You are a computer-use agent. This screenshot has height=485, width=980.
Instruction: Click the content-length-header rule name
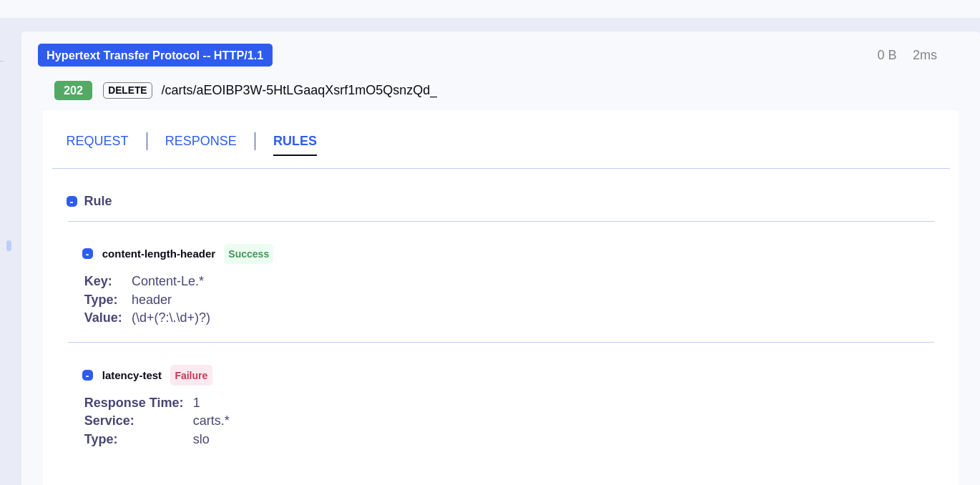(x=158, y=254)
